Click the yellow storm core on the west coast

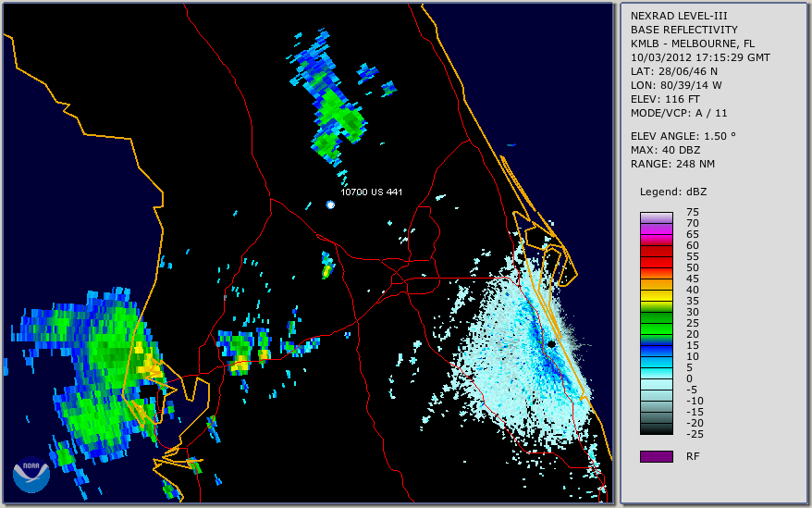coord(148,363)
